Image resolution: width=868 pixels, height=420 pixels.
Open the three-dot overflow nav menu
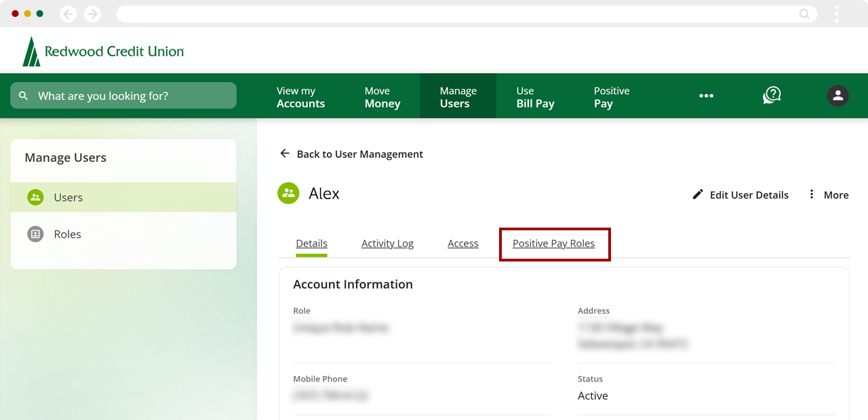click(x=707, y=96)
